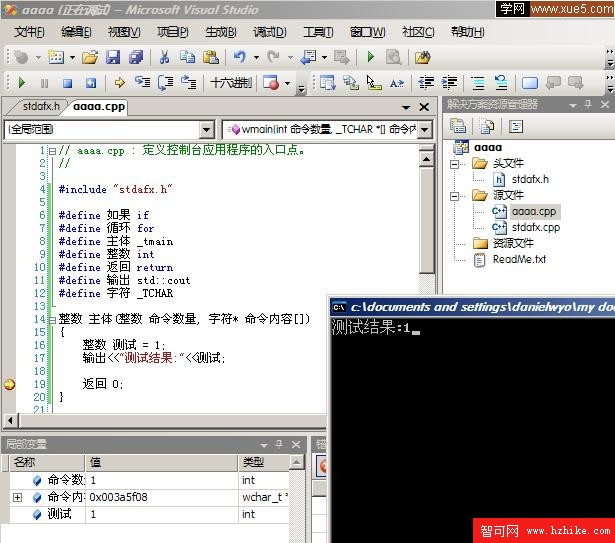Switch to the stdafx.h editor tab
This screenshot has width=615, height=543.
40,106
